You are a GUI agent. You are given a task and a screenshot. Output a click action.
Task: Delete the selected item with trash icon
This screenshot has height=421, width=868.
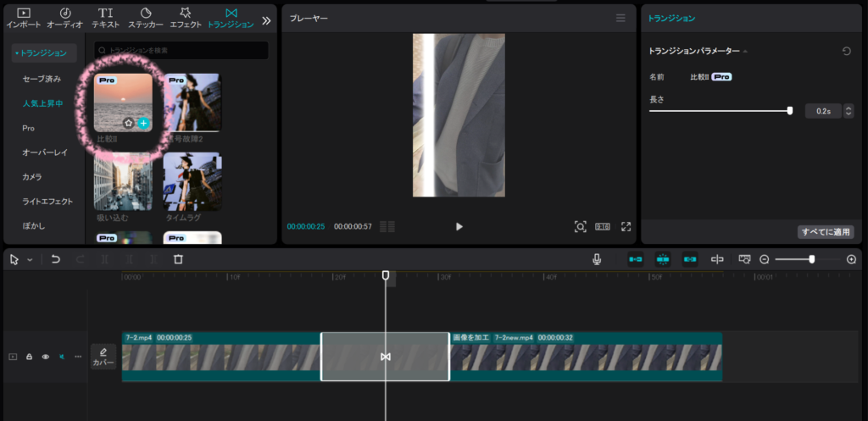178,259
